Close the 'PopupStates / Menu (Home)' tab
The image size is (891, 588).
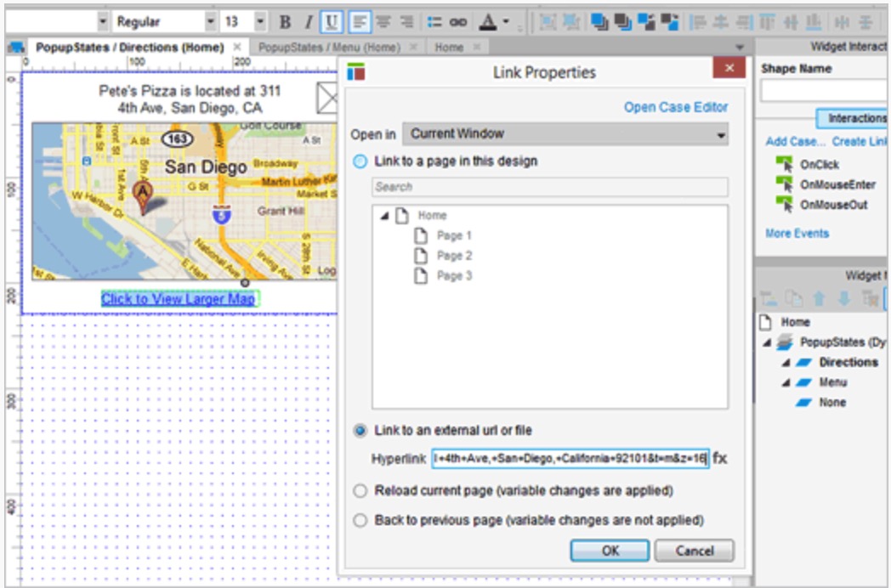(414, 47)
